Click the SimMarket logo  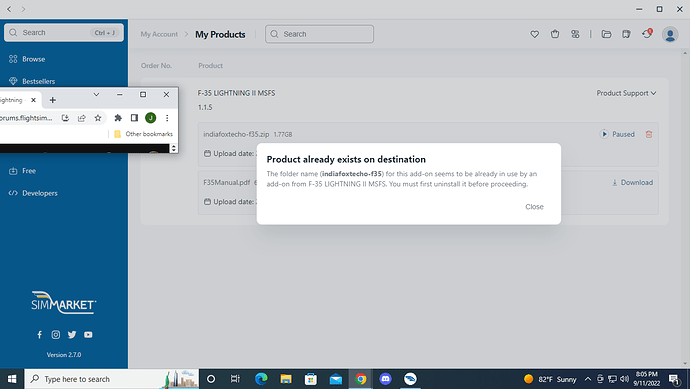(x=64, y=302)
